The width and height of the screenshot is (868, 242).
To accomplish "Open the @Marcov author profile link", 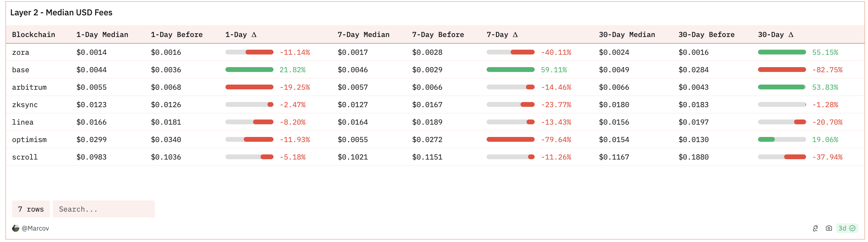I will [35, 228].
